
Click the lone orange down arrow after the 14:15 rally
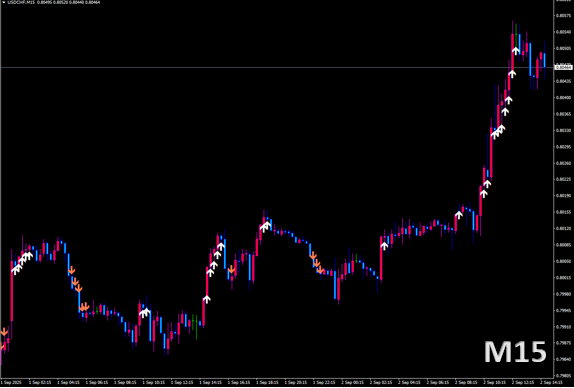click(x=231, y=269)
